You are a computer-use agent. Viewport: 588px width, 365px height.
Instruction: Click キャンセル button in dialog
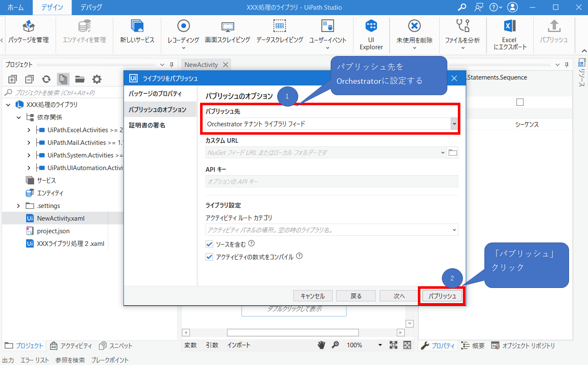[313, 296]
